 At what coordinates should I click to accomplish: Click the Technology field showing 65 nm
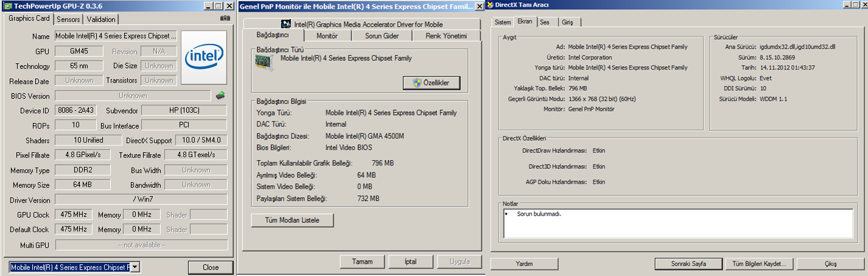(x=79, y=66)
